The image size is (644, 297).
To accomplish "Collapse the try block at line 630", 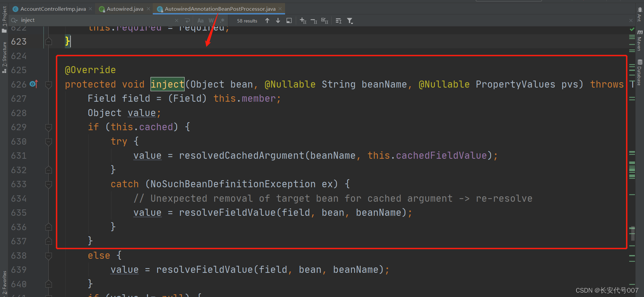I will [49, 142].
